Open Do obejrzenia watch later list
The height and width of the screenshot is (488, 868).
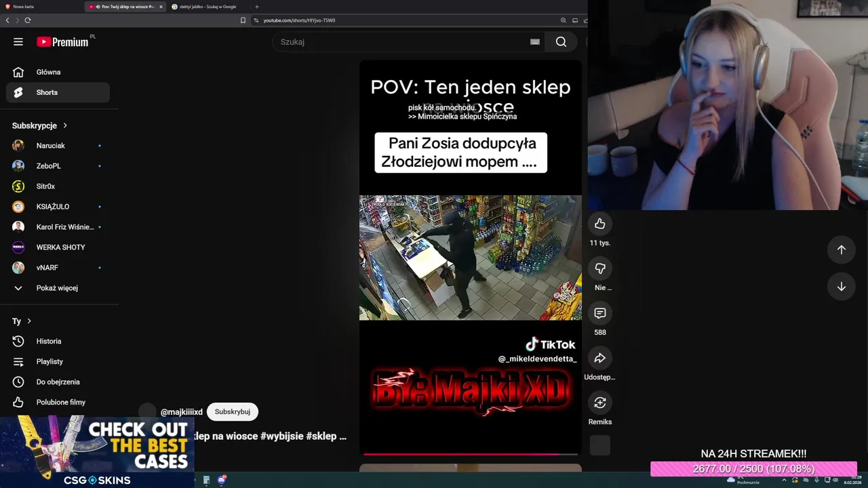pos(58,382)
